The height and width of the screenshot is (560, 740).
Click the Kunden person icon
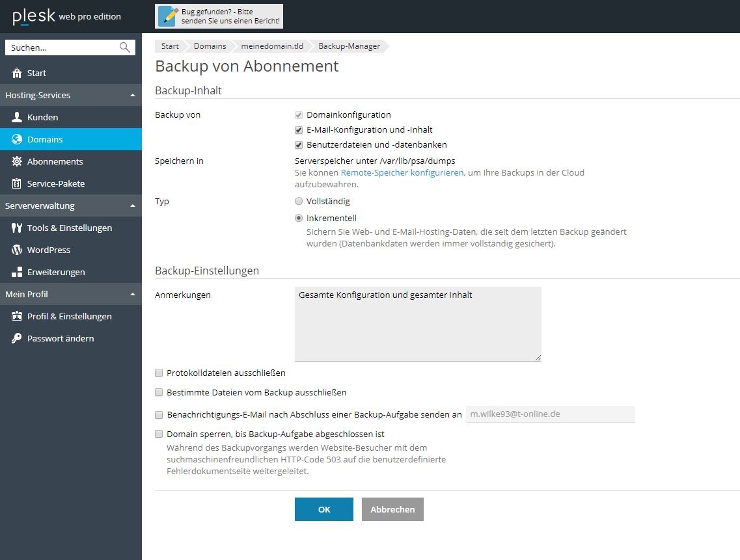point(17,117)
